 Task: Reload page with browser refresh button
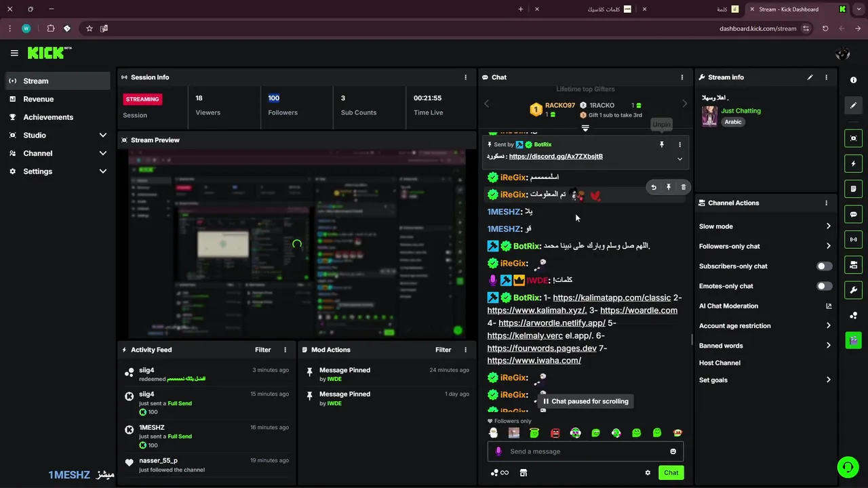[x=825, y=28]
